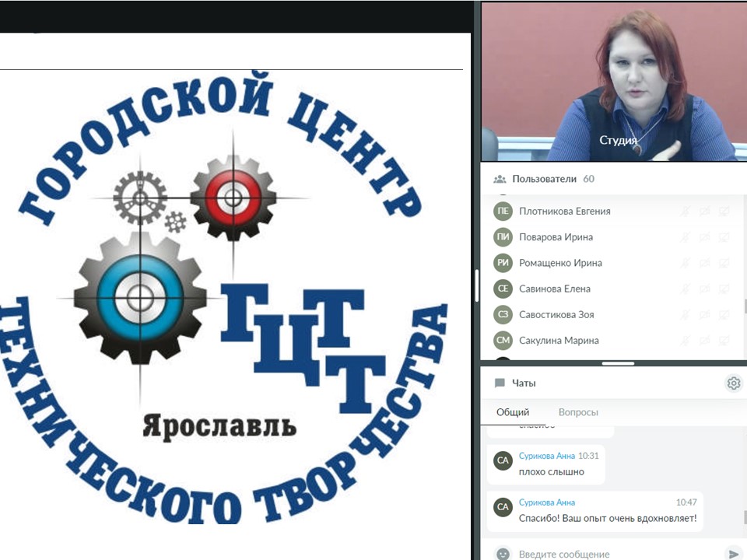Click the users list scrollbar thumb
Image resolution: width=747 pixels, height=560 pixels.
coord(745,306)
